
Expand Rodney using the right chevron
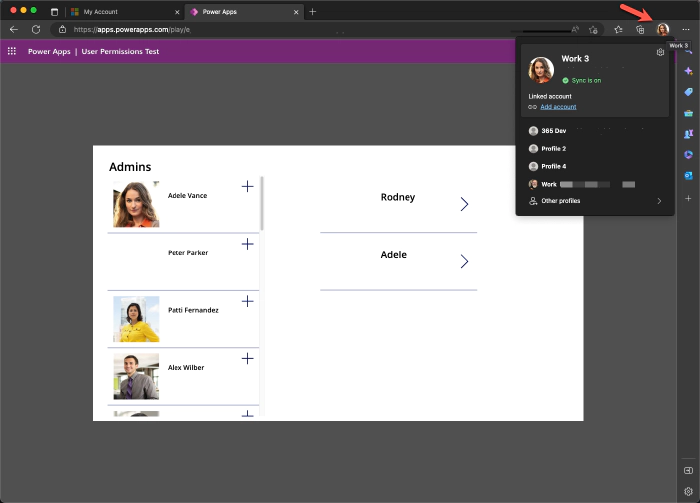point(464,204)
